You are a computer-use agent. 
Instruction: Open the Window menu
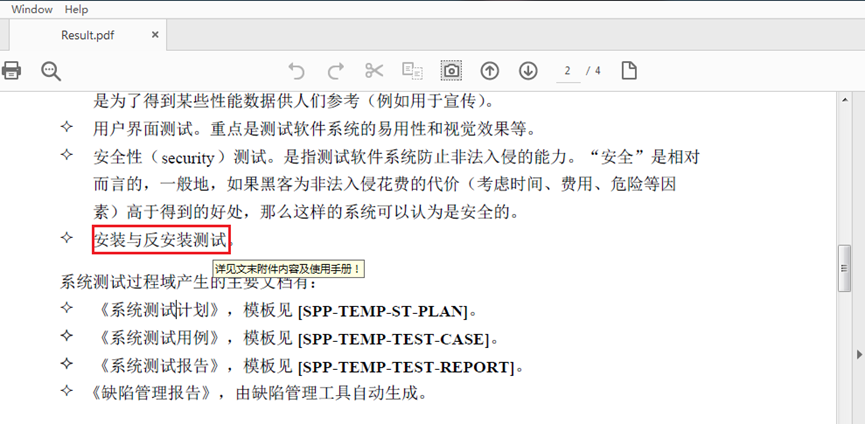pos(32,9)
